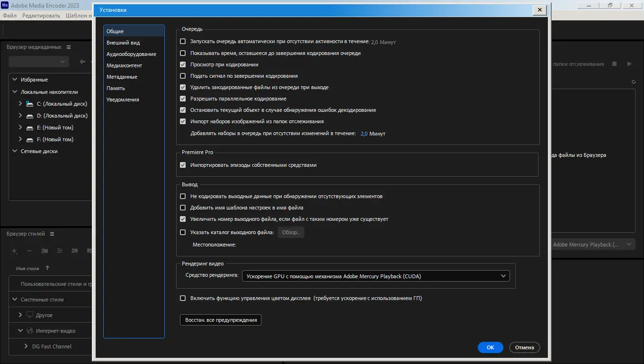Open the Средство рендеринга dropdown

376,276
